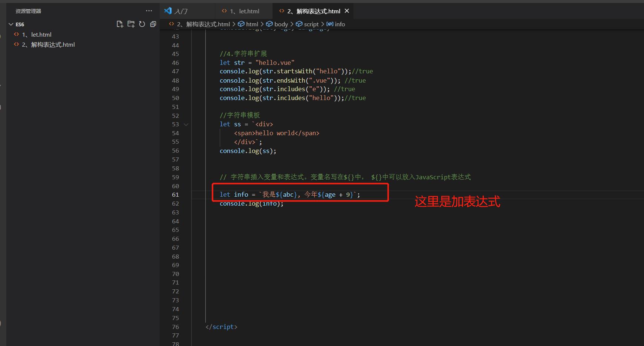Image resolution: width=644 pixels, height=346 pixels.
Task: Select the 2、解构表达式.html editor tab
Action: pos(313,11)
